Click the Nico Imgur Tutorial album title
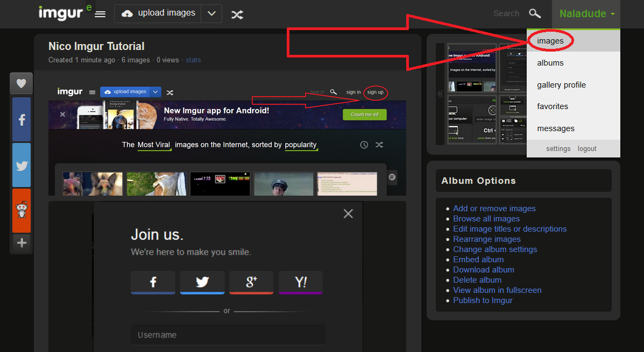The height and width of the screenshot is (352, 644). click(x=96, y=46)
